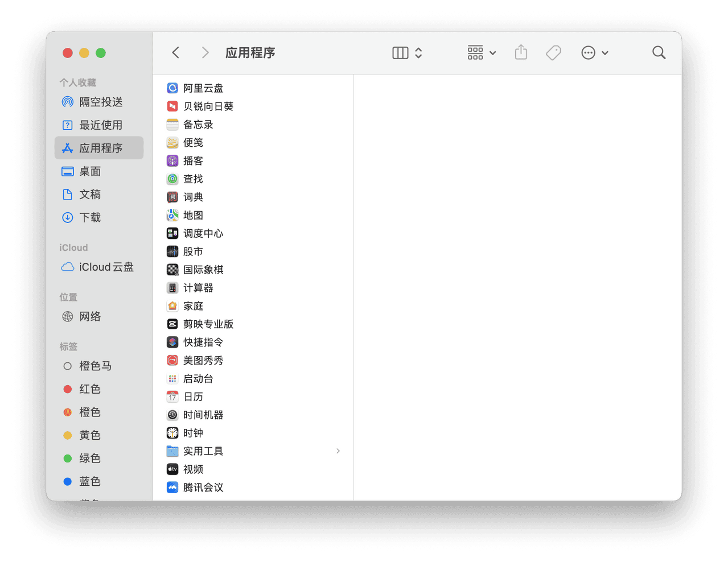Select the 红色 tag dot
This screenshot has width=728, height=562.
[x=68, y=389]
